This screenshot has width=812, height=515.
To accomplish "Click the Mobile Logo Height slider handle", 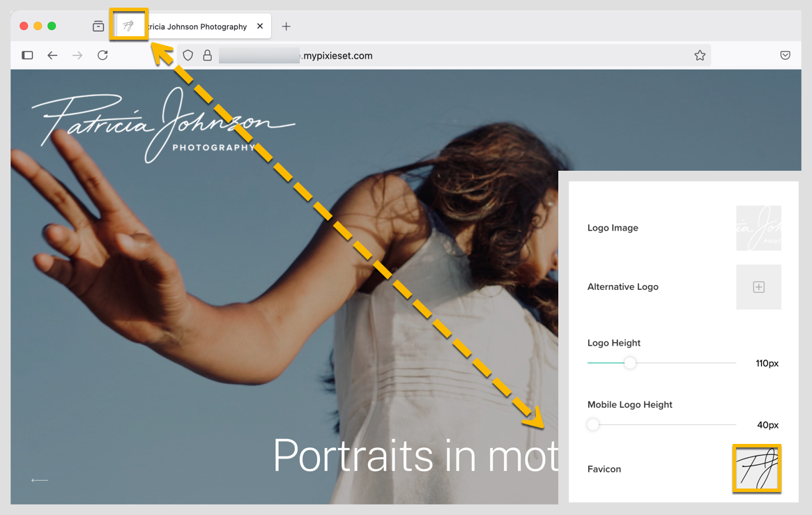I will tap(593, 424).
